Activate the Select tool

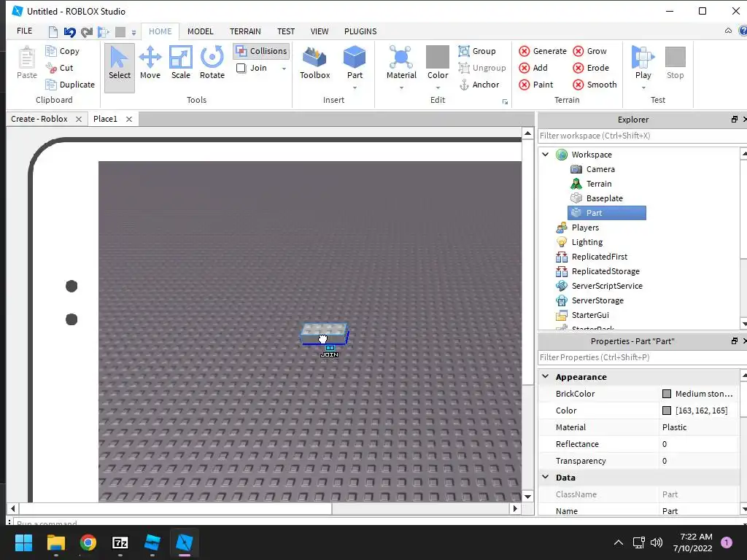click(119, 66)
